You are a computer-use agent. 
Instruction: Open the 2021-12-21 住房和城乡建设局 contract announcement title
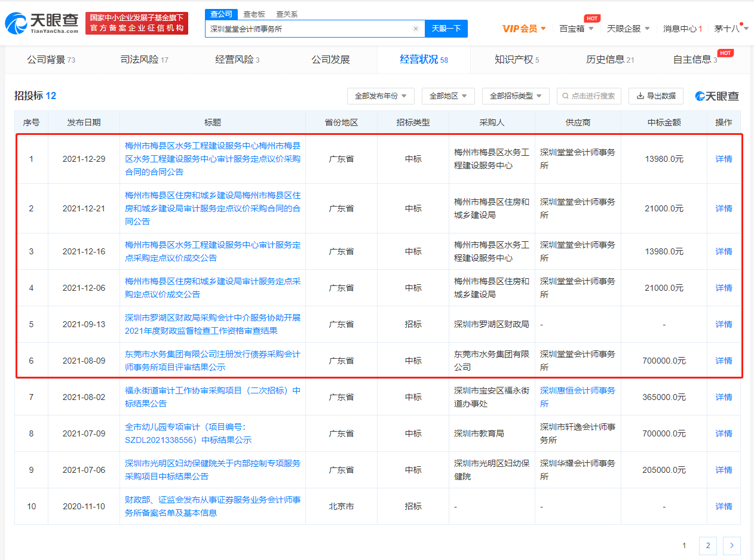click(213, 208)
